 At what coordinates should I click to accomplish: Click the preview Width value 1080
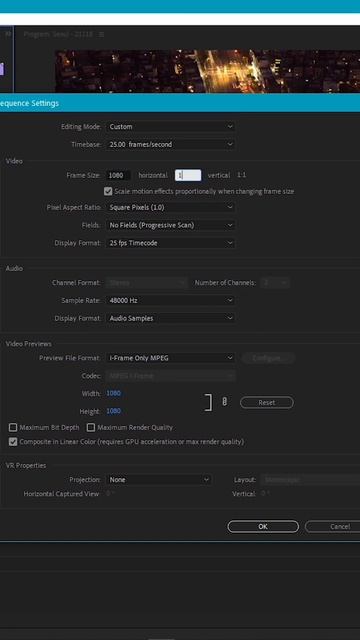click(113, 393)
